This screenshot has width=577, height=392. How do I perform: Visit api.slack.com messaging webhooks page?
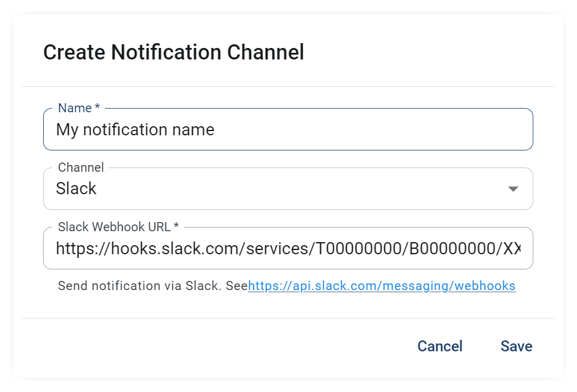[382, 285]
